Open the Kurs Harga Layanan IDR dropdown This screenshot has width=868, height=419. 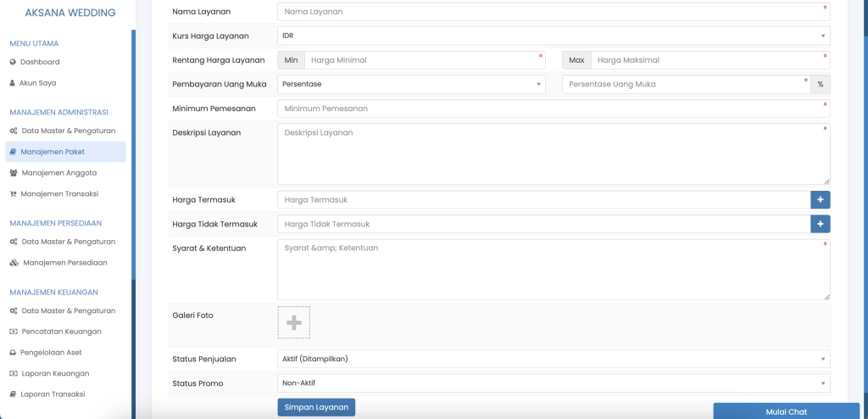(x=553, y=36)
